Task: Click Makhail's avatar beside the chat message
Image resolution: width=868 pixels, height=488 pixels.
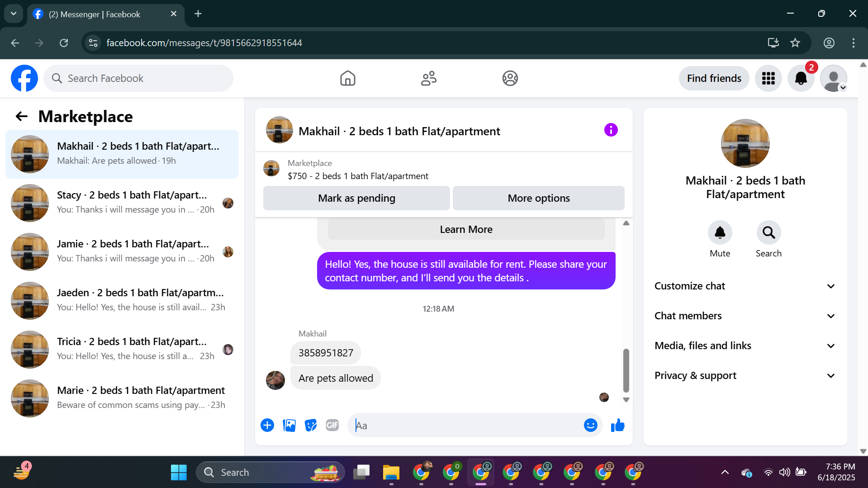Action: point(275,380)
